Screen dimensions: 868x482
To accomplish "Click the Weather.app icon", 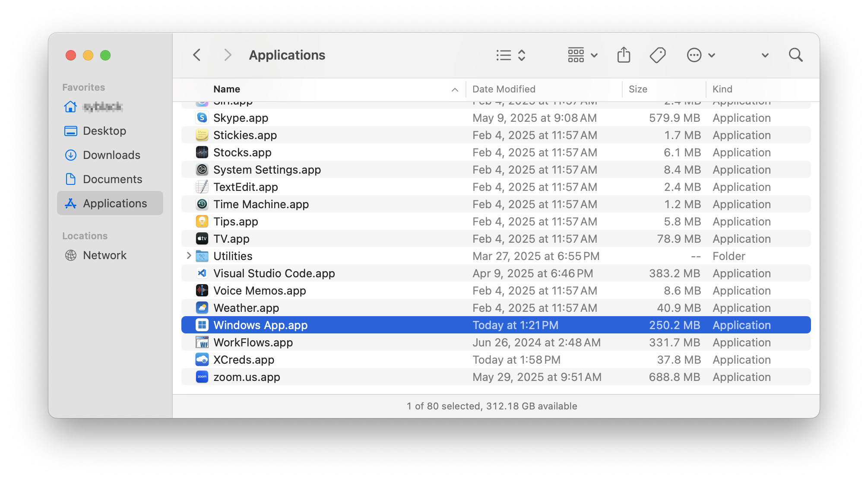I will [202, 308].
